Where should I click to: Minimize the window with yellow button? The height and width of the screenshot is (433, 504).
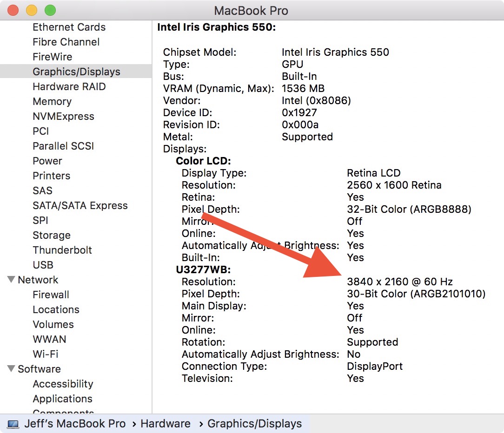[x=32, y=10]
